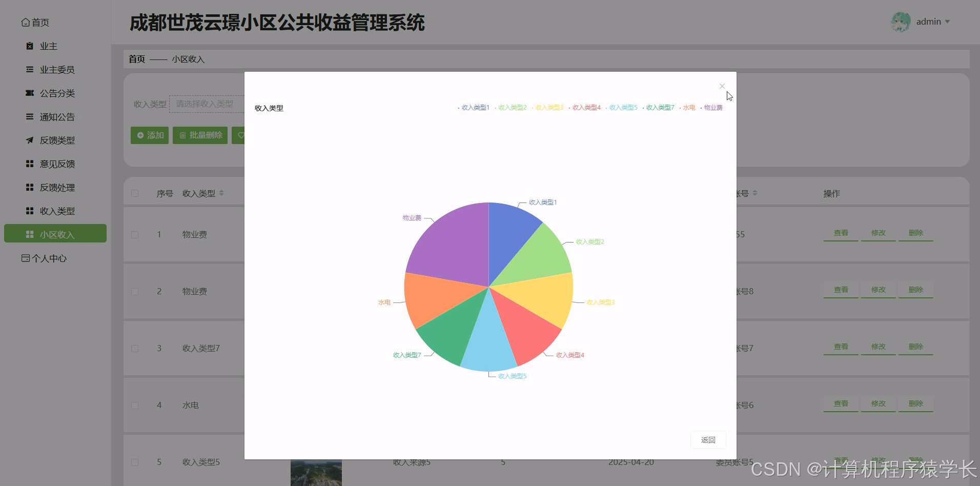Click the plus icon on 添加 button
This screenshot has height=486, width=980.
[x=140, y=135]
